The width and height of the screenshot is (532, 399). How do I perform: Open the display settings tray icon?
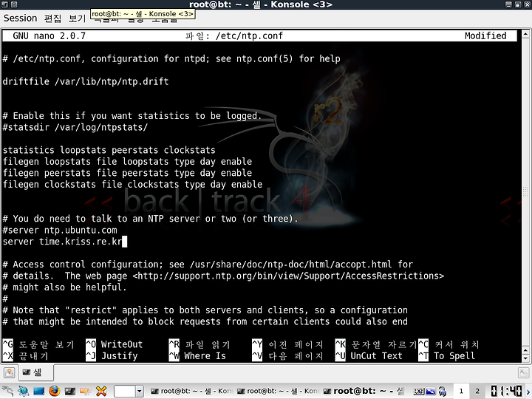click(x=431, y=391)
